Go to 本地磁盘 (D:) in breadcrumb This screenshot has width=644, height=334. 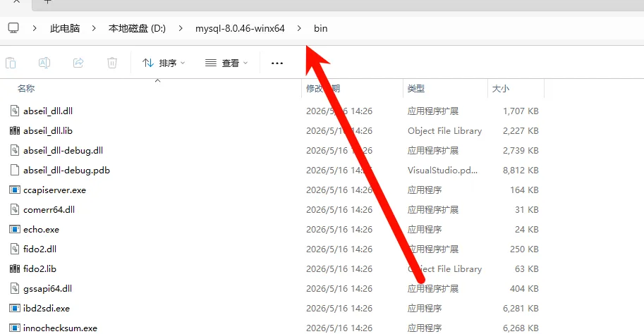pos(137,28)
